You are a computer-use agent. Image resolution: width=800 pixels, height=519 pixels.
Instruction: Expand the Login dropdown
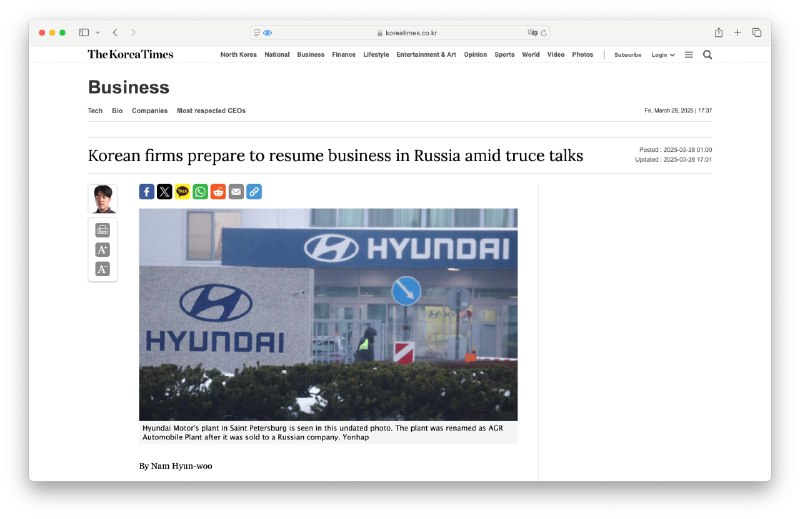(x=663, y=55)
